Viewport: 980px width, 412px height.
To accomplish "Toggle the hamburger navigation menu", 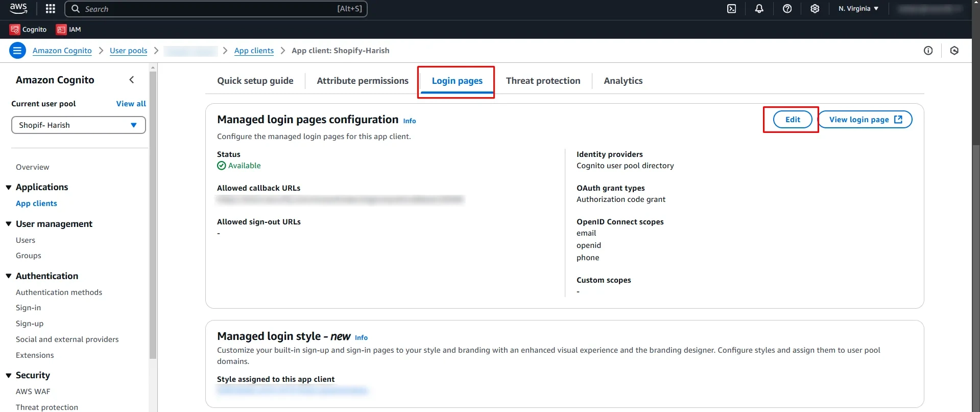I will click(17, 51).
